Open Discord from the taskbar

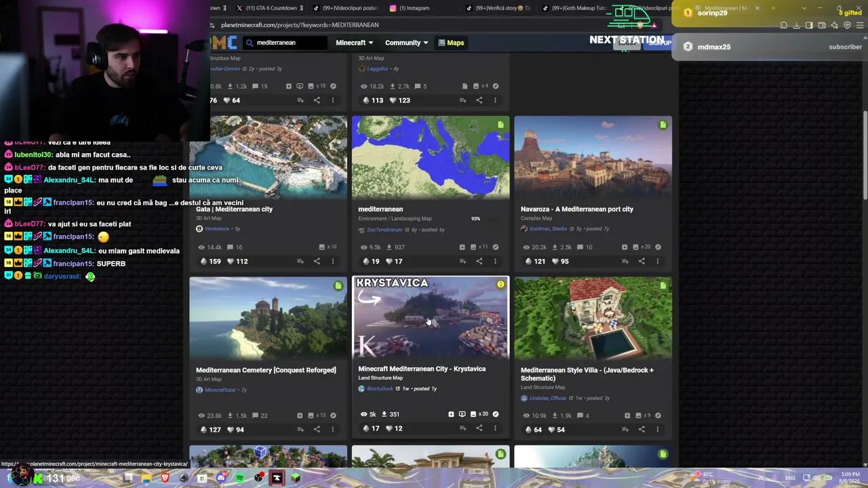coord(221,478)
